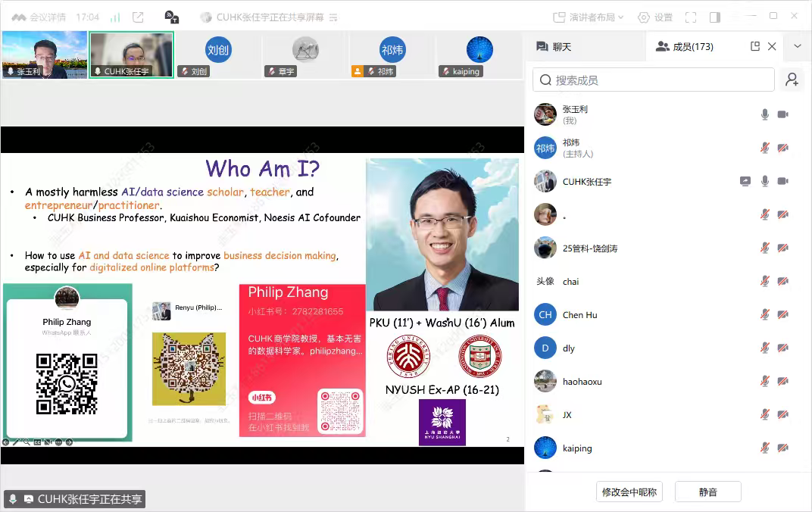Toggle the side panel layout icon
The image size is (812, 512).
tap(715, 17)
